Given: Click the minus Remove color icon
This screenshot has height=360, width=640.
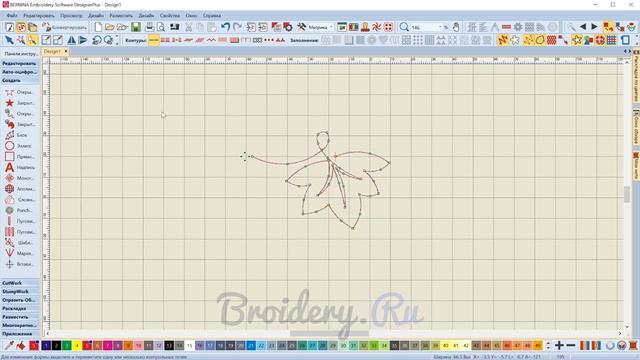Looking at the screenshot, I should [571, 346].
